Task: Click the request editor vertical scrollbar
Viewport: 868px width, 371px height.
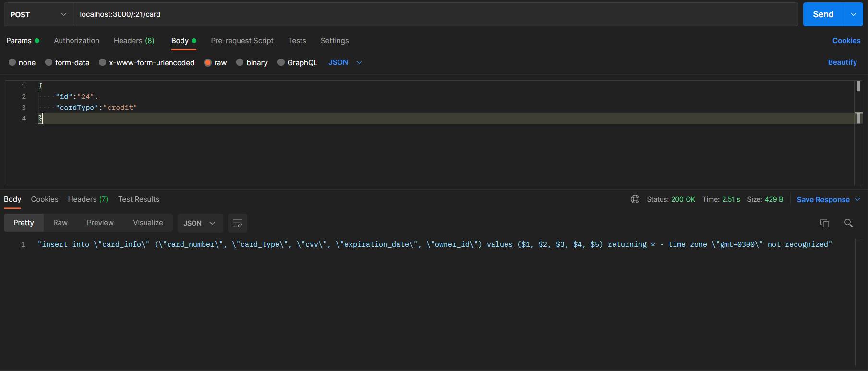Action: [x=858, y=133]
